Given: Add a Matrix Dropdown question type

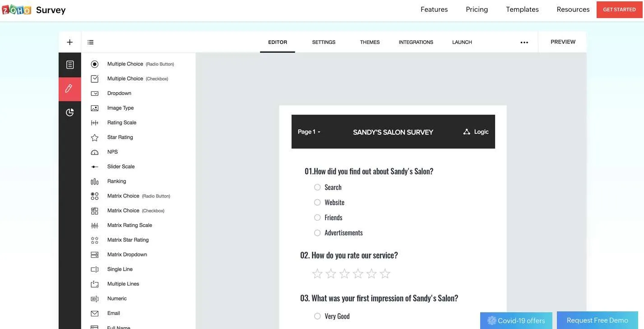Looking at the screenshot, I should [x=127, y=255].
